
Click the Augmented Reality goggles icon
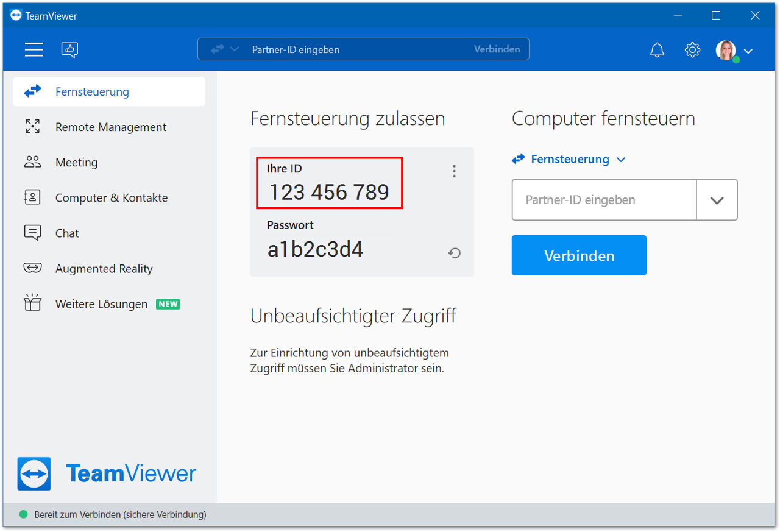(32, 268)
